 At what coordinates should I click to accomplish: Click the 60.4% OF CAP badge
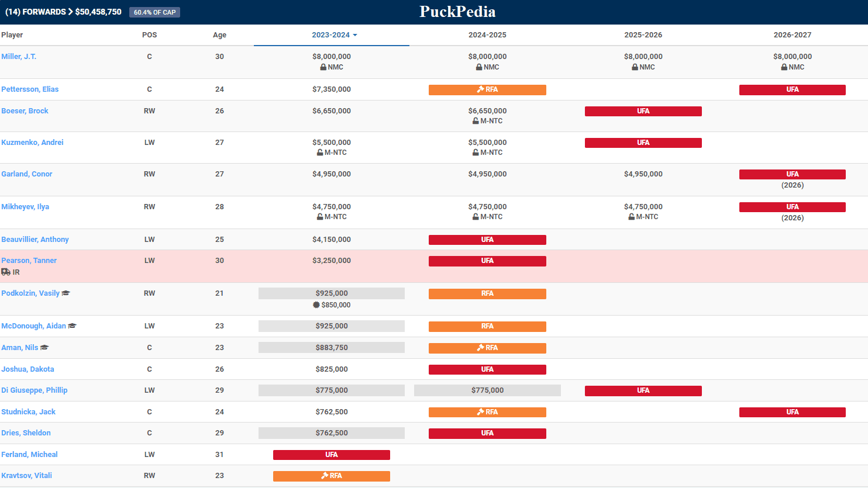pyautogui.click(x=154, y=12)
